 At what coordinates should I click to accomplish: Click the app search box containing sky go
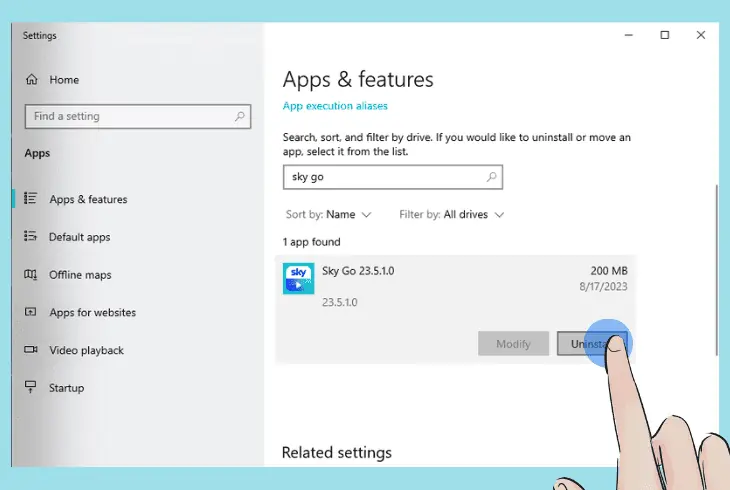(392, 177)
